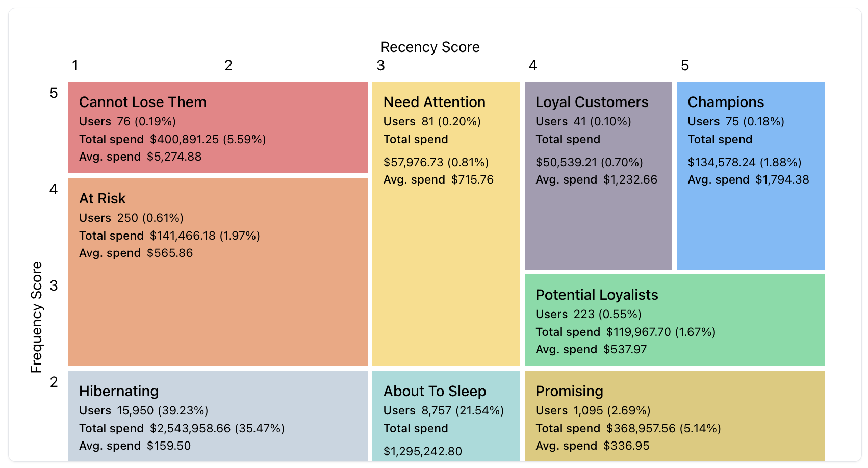Click Recency Score tick label 2
This screenshot has width=868, height=468.
pos(228,66)
